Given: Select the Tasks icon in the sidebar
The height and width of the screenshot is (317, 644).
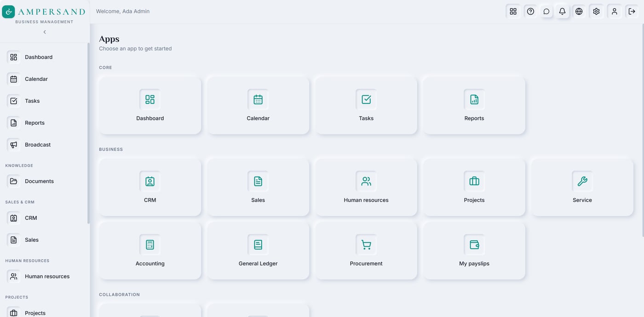Looking at the screenshot, I should tap(14, 101).
